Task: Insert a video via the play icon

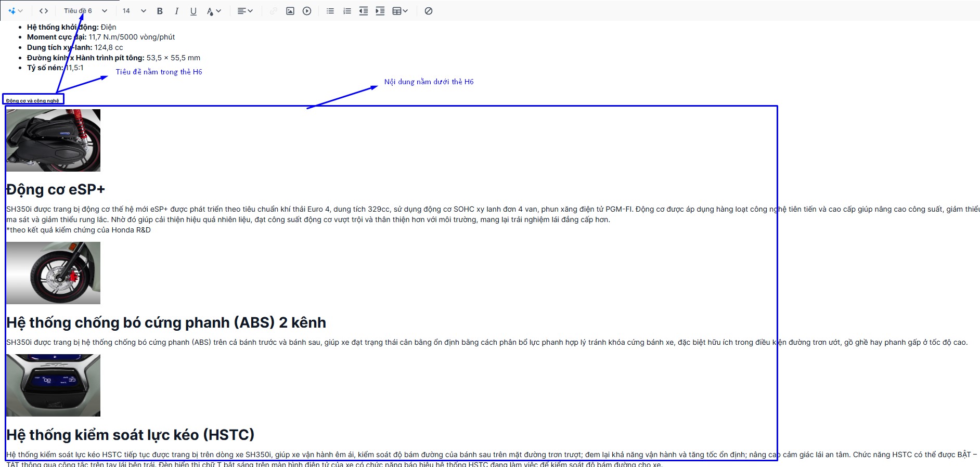Action: click(307, 11)
